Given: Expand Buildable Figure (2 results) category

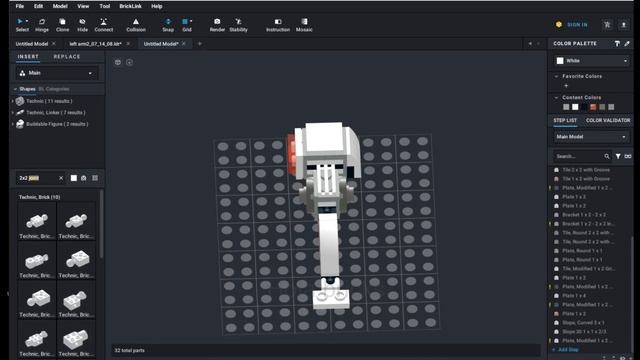Looking at the screenshot, I should coord(13,124).
